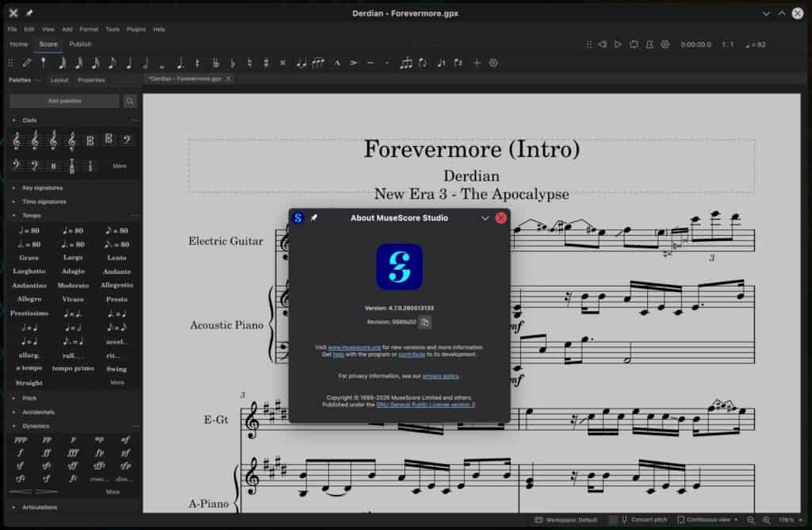
Task: Select the pencil note input tool
Action: pyautogui.click(x=26, y=63)
